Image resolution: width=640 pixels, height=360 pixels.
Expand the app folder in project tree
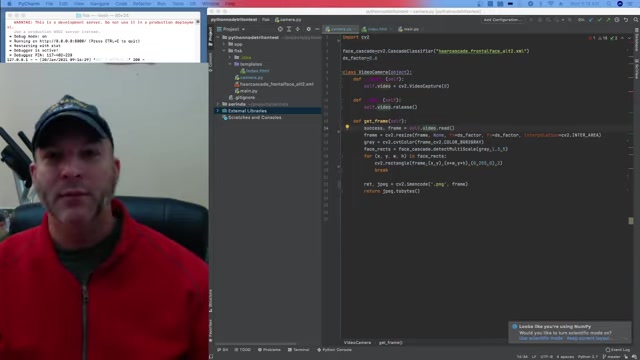point(224,44)
